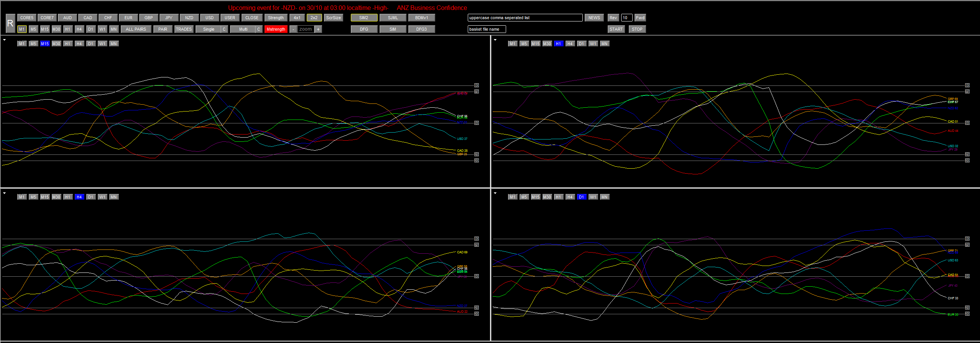
Task: Click the C button beside Multi
Action: click(259, 29)
